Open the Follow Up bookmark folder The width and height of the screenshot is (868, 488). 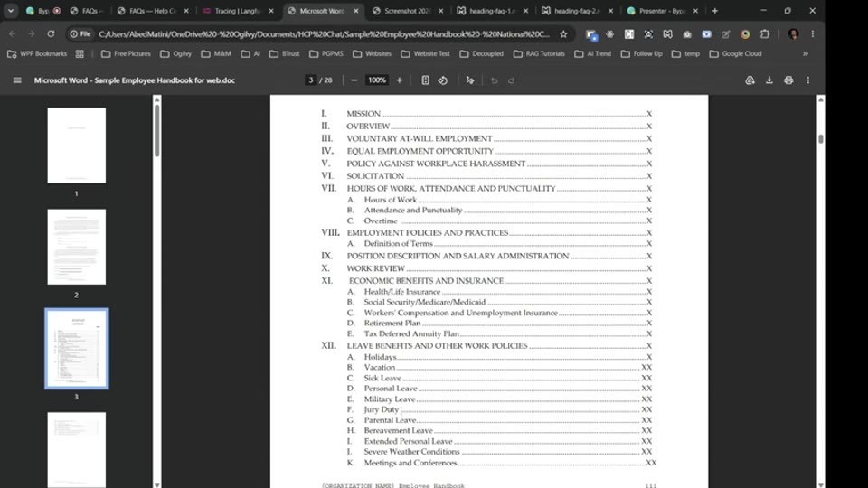642,53
